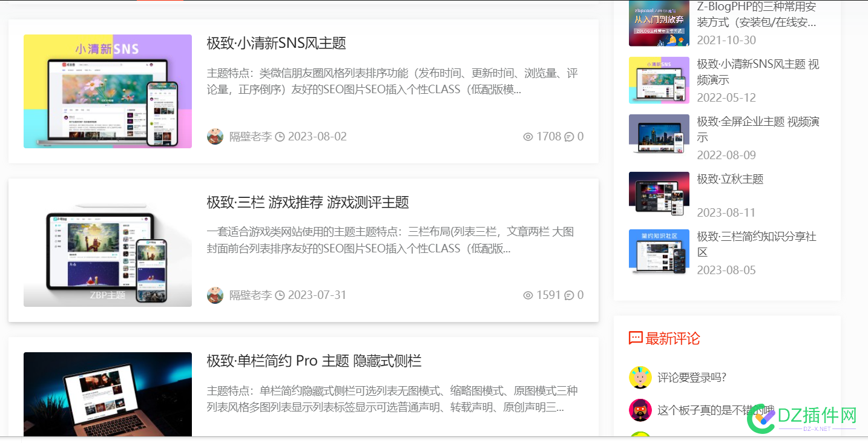Click author avatar on the 2023-07-31 post
The height and width of the screenshot is (443, 868).
215,295
